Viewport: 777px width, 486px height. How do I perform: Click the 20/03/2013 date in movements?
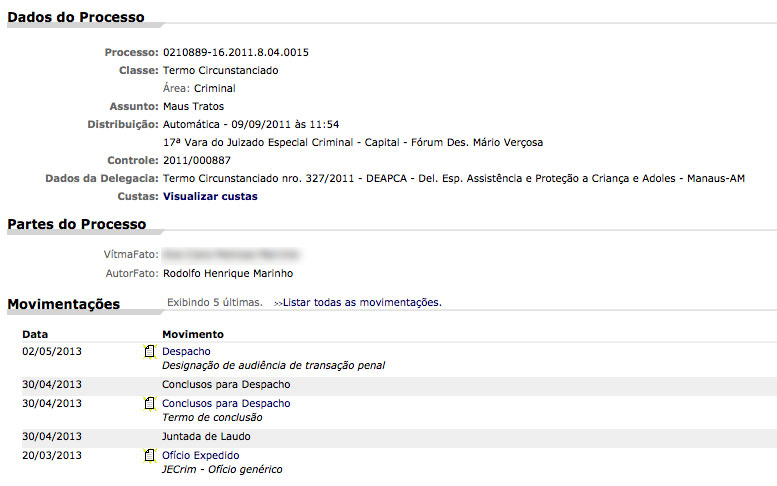click(x=52, y=456)
